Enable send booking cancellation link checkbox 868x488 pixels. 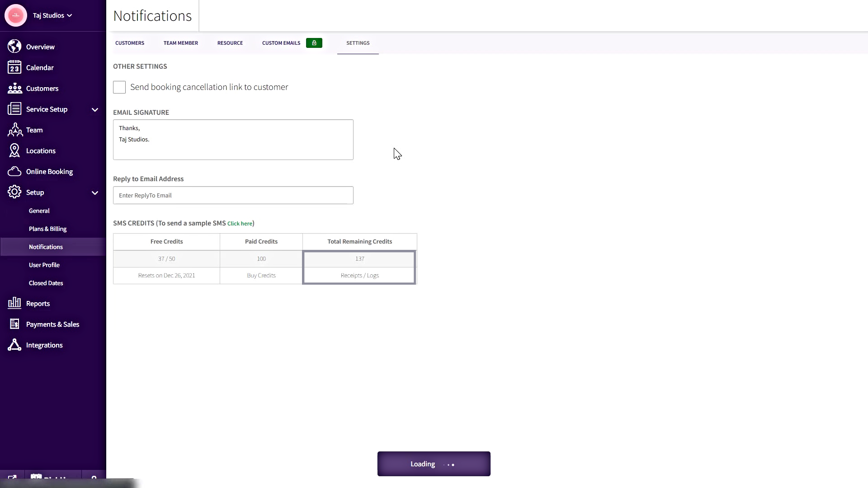pyautogui.click(x=119, y=87)
